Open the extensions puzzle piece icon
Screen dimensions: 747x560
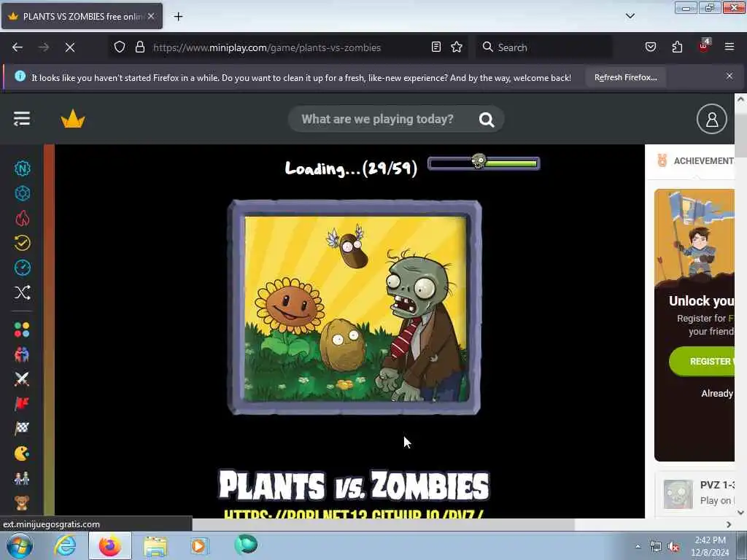[x=677, y=47]
